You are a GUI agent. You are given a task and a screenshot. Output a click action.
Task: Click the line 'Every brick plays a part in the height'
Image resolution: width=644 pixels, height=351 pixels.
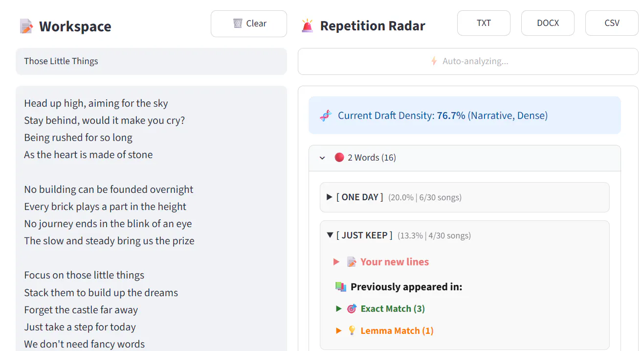105,207
